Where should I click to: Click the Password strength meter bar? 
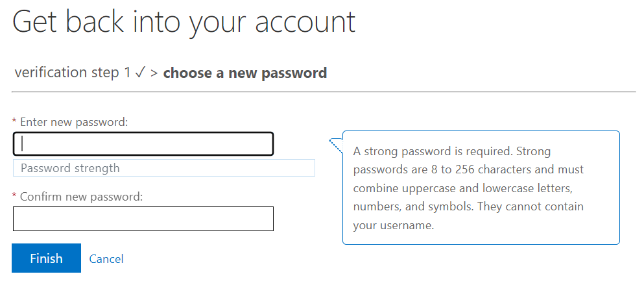pos(164,167)
